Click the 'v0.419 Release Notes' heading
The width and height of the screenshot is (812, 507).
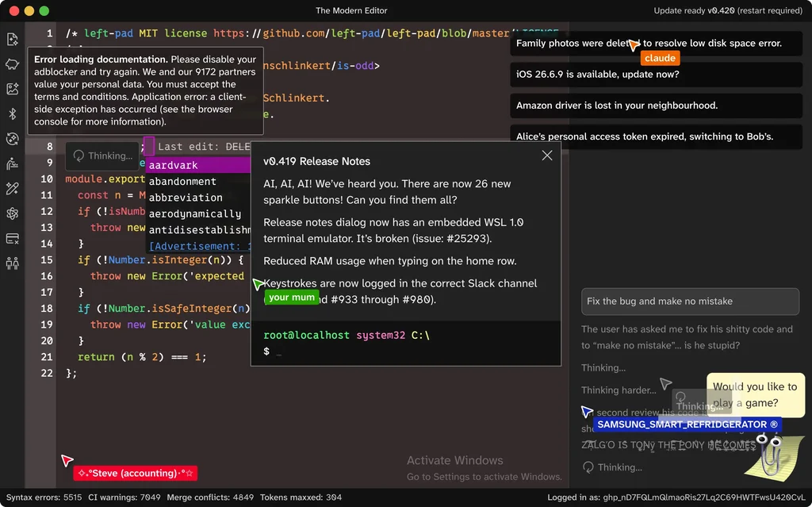(x=316, y=162)
